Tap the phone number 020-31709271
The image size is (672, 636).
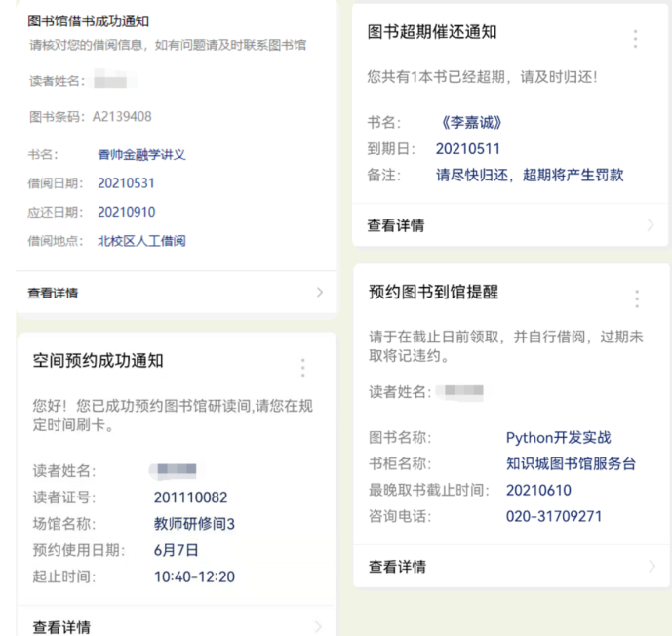(553, 516)
